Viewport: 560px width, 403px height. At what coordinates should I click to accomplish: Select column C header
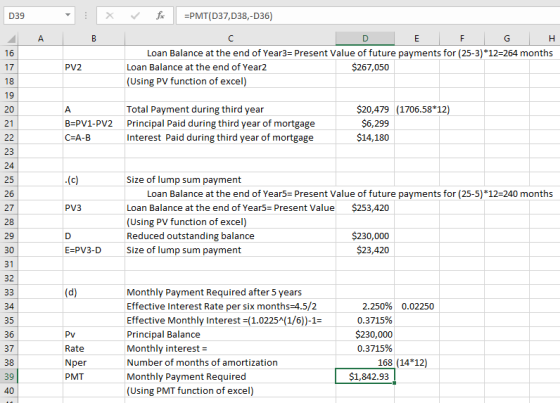(230, 39)
